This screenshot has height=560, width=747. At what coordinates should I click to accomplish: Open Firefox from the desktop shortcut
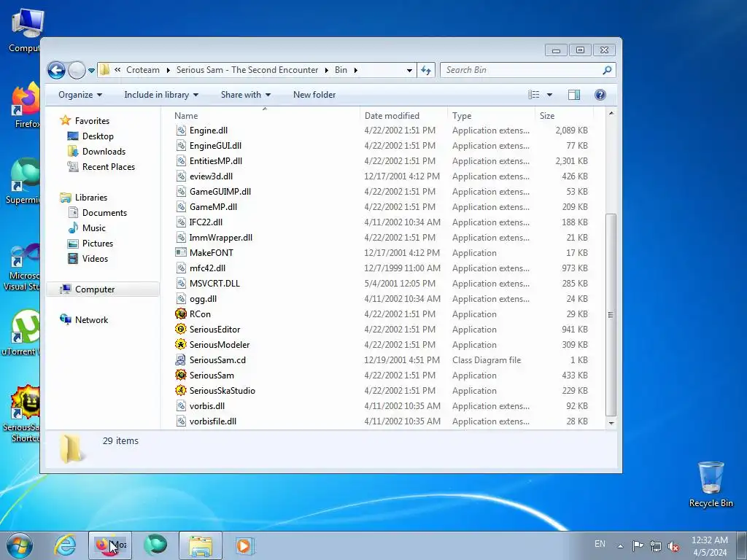(25, 104)
